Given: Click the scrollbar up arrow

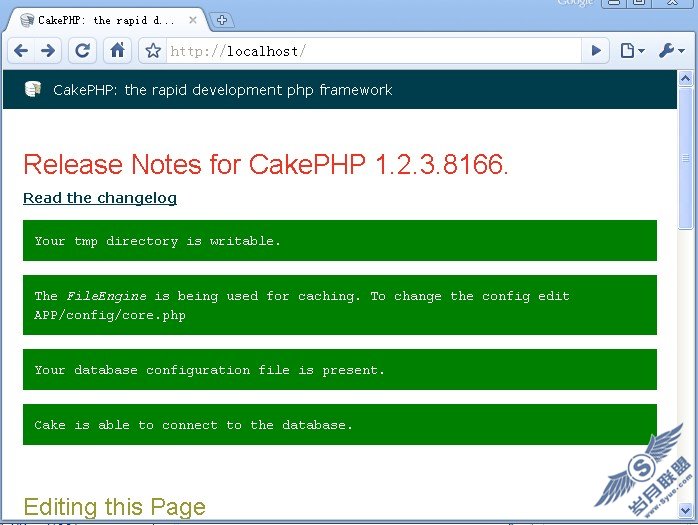Looking at the screenshot, I should click(x=685, y=79).
